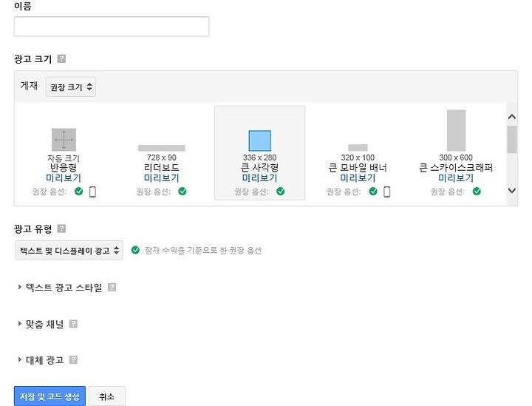Click green check icon under 리더보드
Image resolution: width=532 pixels, height=406 pixels.
click(183, 192)
